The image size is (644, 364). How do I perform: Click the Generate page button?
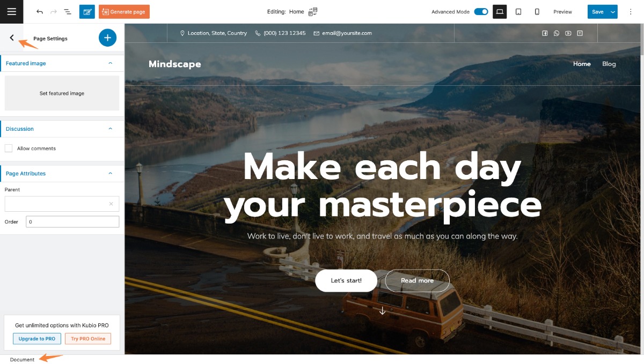coord(124,11)
